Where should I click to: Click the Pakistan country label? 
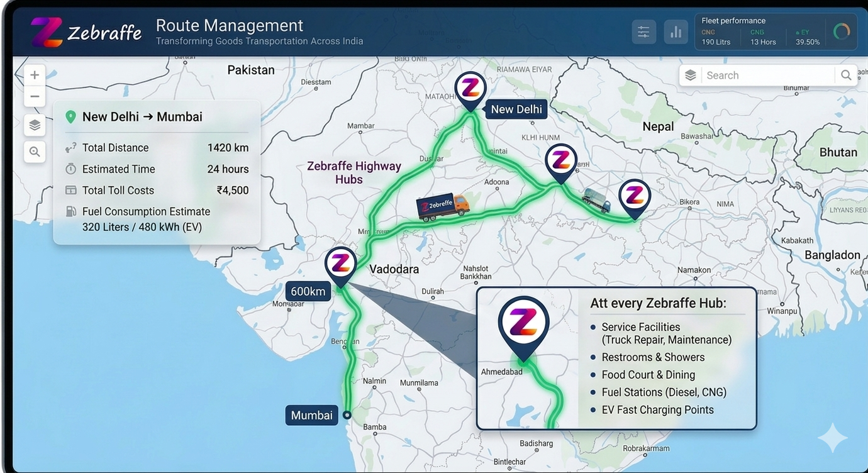pos(251,70)
